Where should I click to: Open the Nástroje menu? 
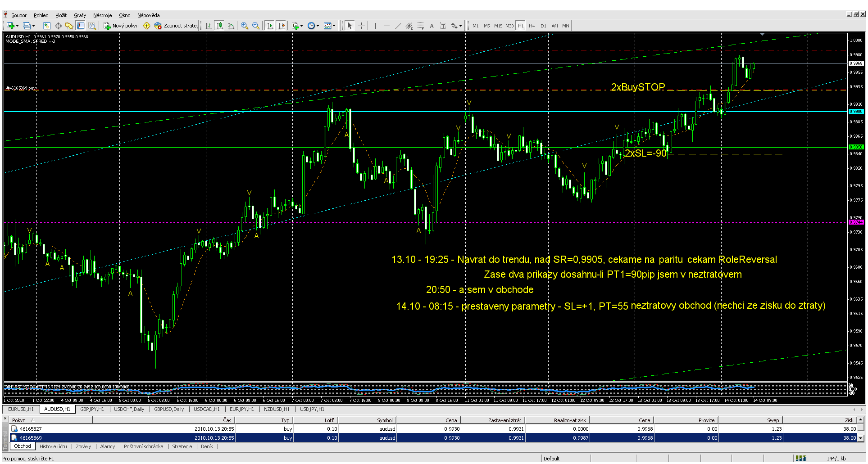tap(103, 15)
